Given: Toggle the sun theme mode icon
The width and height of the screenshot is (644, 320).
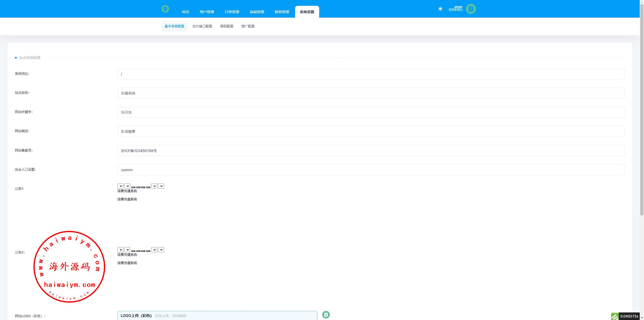Looking at the screenshot, I should (440, 9).
